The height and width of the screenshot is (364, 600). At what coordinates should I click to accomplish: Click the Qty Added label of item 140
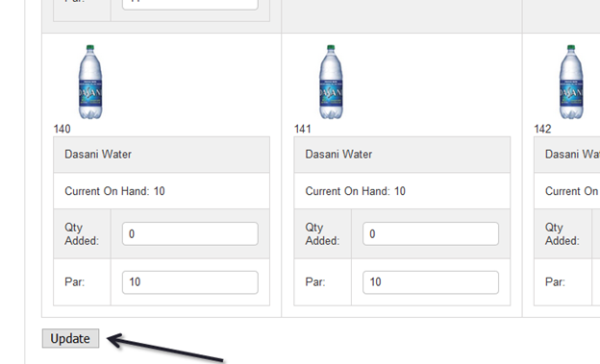pyautogui.click(x=82, y=234)
